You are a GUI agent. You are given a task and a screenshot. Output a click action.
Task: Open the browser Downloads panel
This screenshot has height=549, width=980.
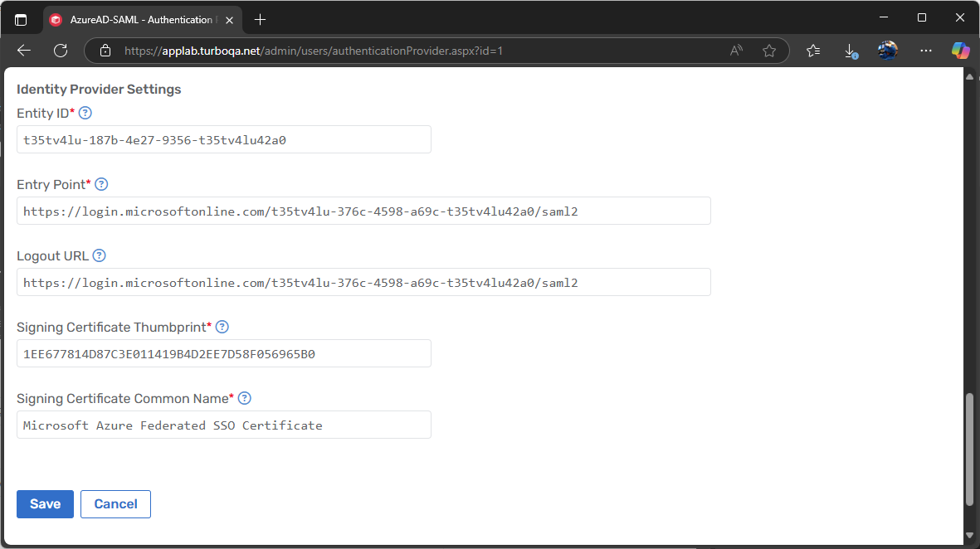[x=850, y=50]
